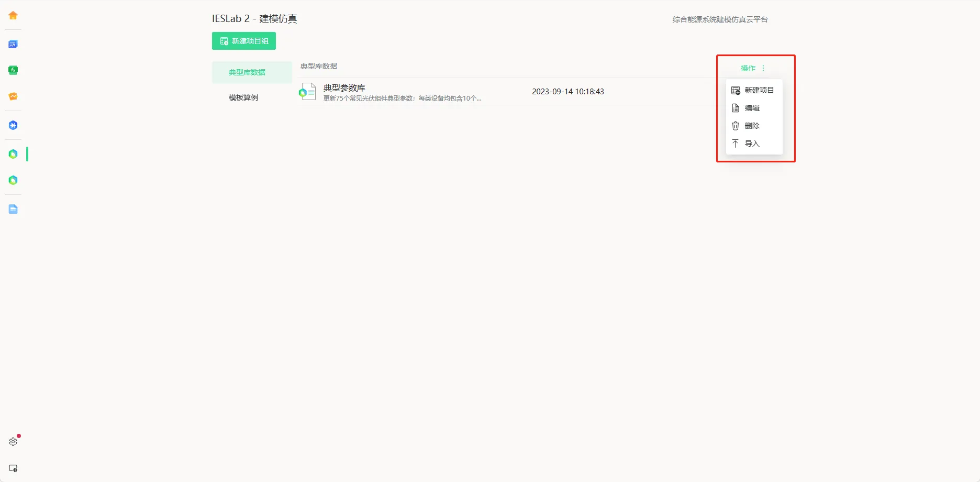Choose 编辑 from the operations menu
This screenshot has height=482, width=980.
[x=754, y=108]
